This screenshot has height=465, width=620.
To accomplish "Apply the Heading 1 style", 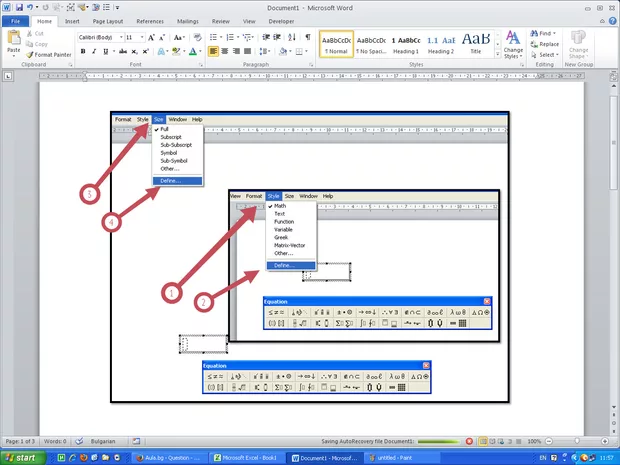I will click(x=406, y=45).
